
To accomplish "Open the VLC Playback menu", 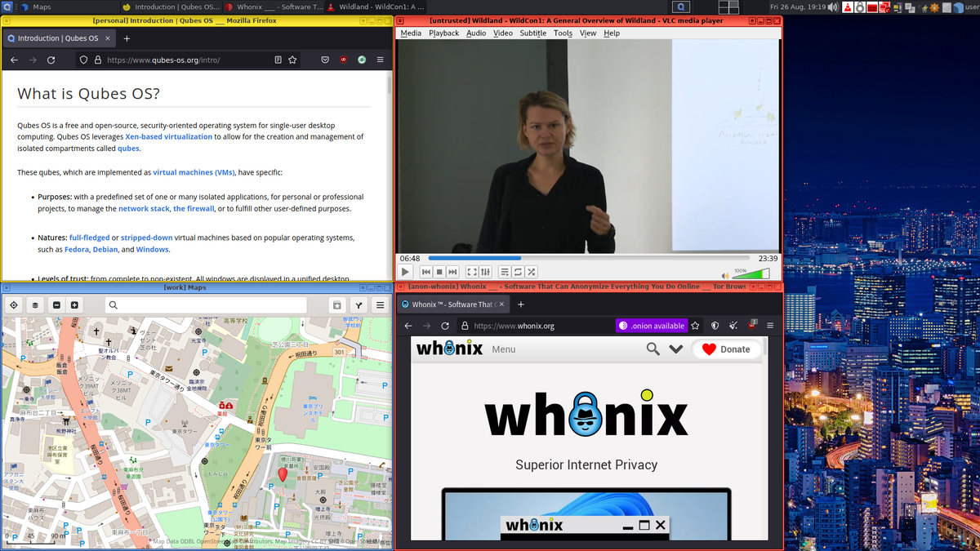I will [x=443, y=33].
